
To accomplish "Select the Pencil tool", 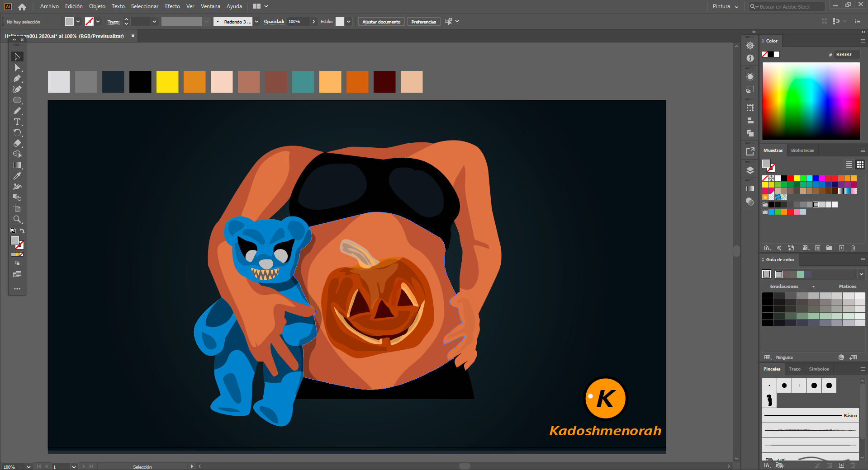I will [17, 111].
